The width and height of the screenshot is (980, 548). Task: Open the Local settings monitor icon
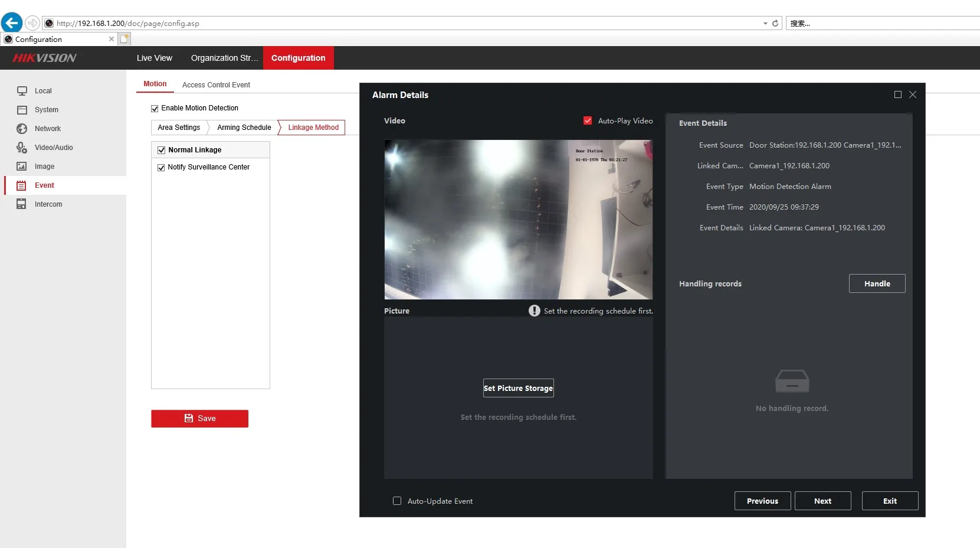22,91
